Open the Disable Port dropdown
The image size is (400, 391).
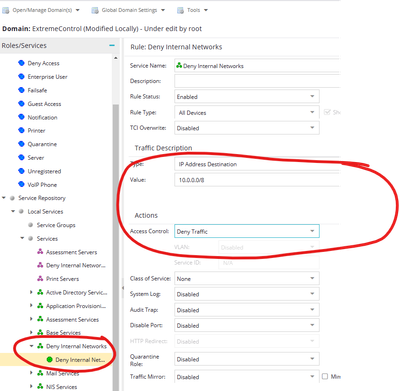click(247, 325)
